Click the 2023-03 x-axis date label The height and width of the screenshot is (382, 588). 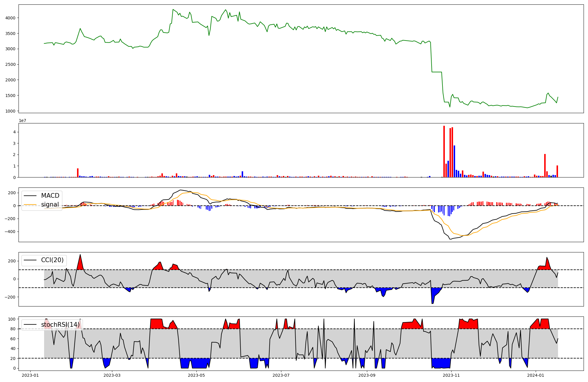tap(112, 375)
